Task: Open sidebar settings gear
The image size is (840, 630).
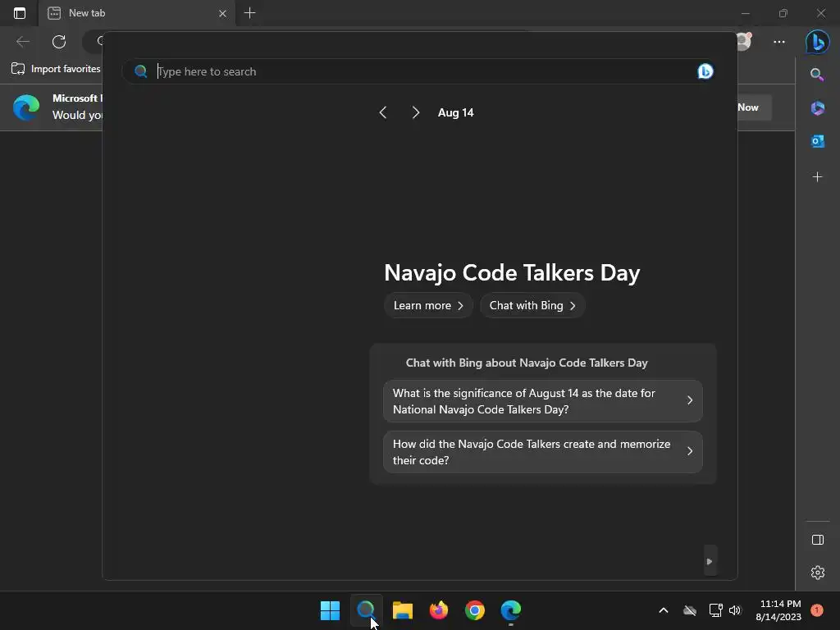Action: pyautogui.click(x=818, y=573)
